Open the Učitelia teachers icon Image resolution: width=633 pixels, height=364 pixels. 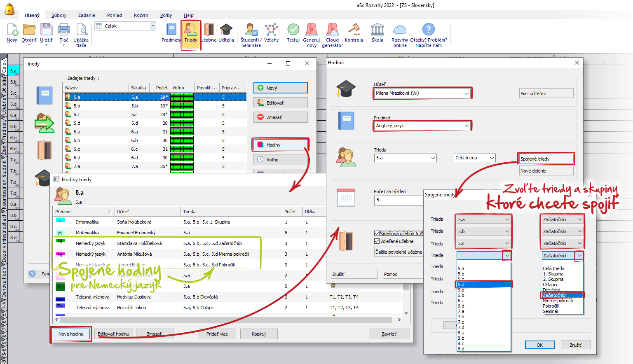pos(226,30)
